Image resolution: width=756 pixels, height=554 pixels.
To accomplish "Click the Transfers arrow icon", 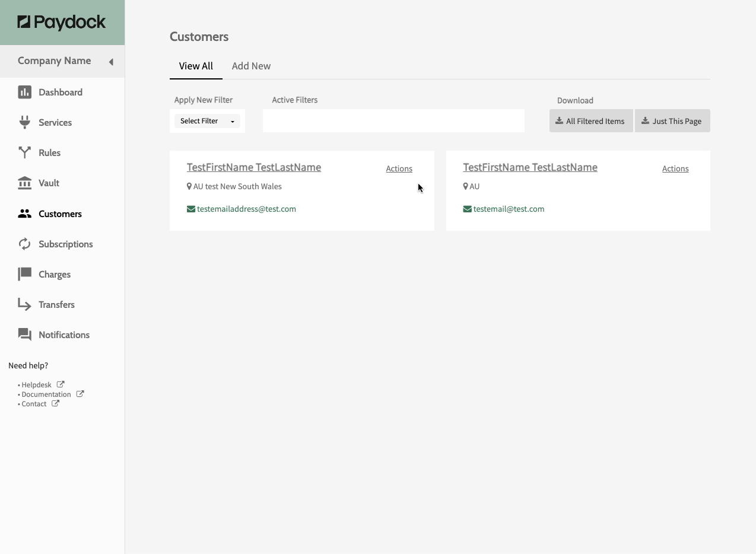I will 24,304.
